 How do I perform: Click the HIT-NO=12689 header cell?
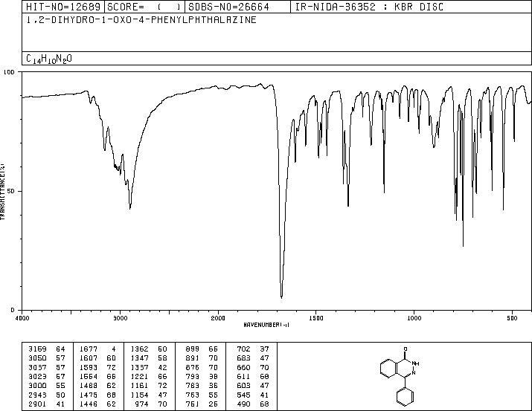pyautogui.click(x=63, y=7)
